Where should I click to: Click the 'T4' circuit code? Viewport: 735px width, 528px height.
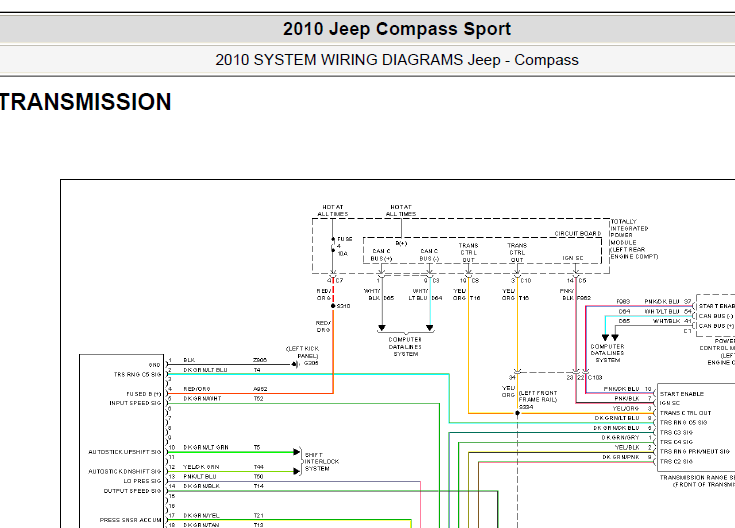(x=257, y=370)
